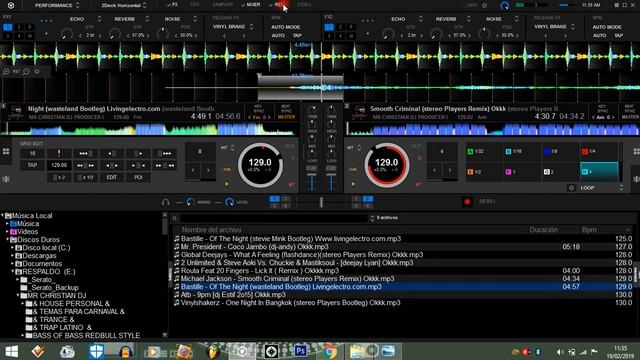Screen dimensions: 640x360
Task: Click the Windows Start button
Action: pyautogui.click(x=12, y=351)
